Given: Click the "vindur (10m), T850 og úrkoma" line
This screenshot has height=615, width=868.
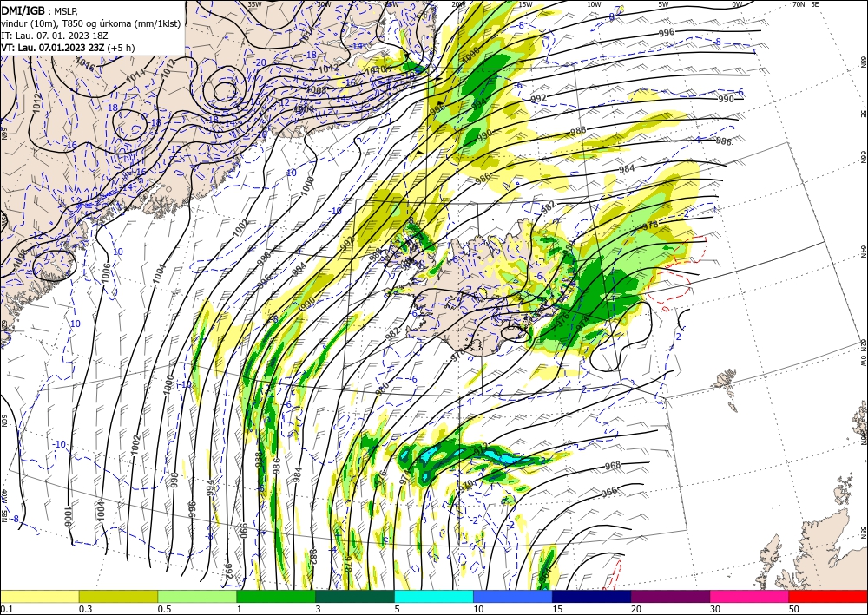Looking at the screenshot, I should point(91,23).
